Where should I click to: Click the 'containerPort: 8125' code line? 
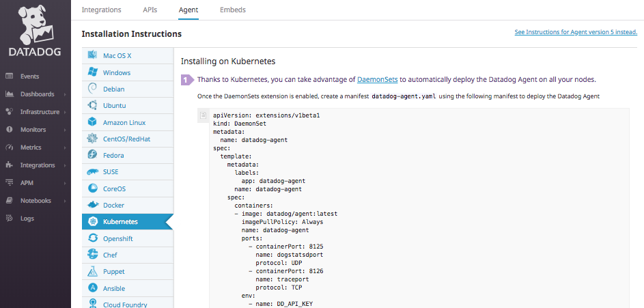point(289,247)
